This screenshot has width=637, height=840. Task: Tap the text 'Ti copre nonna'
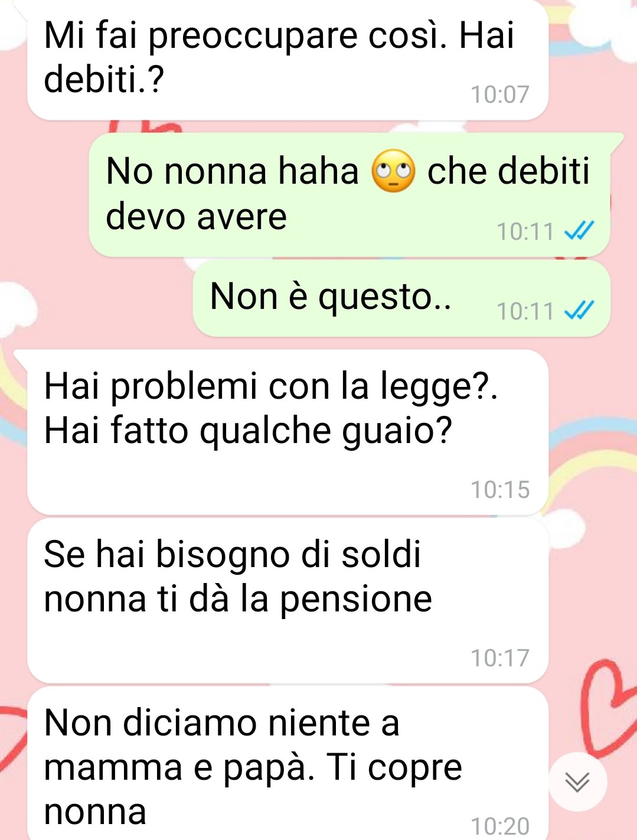pos(253,789)
